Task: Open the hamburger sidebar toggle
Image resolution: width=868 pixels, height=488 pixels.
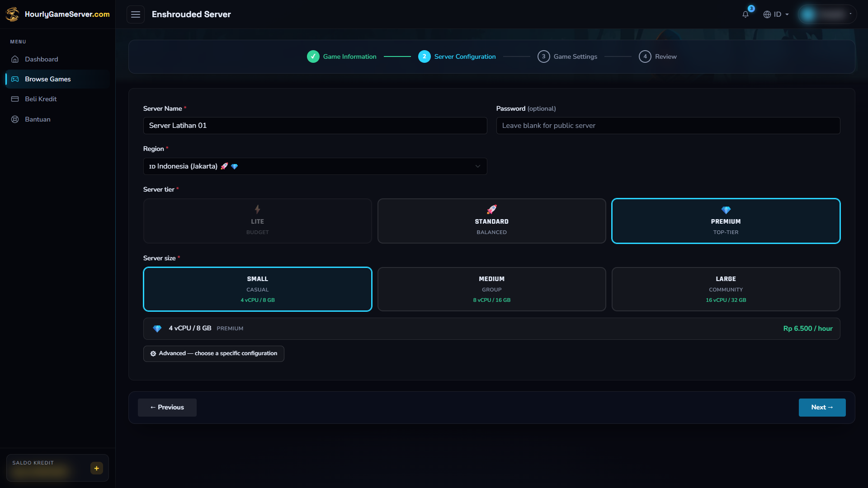Action: tap(136, 14)
